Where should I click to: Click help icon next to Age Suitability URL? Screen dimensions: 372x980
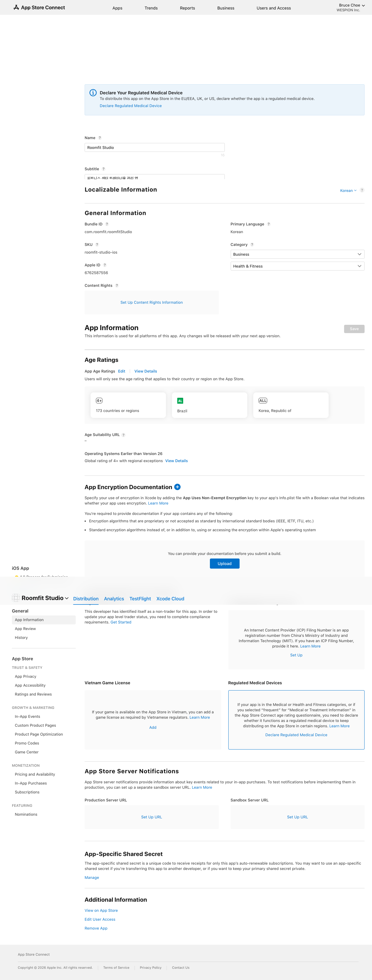click(124, 435)
